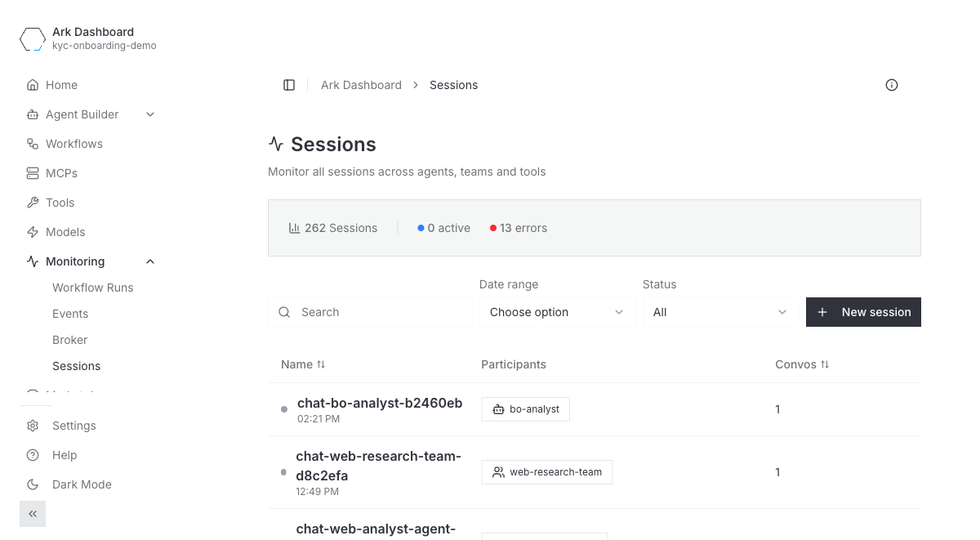Click the Dark Mode moon icon
The image size is (980, 540).
(33, 484)
